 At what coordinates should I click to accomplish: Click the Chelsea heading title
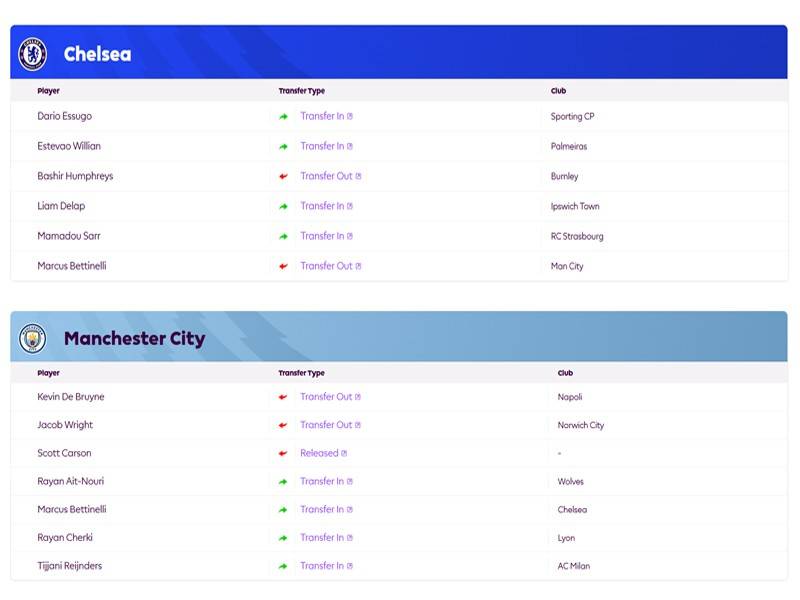[97, 54]
